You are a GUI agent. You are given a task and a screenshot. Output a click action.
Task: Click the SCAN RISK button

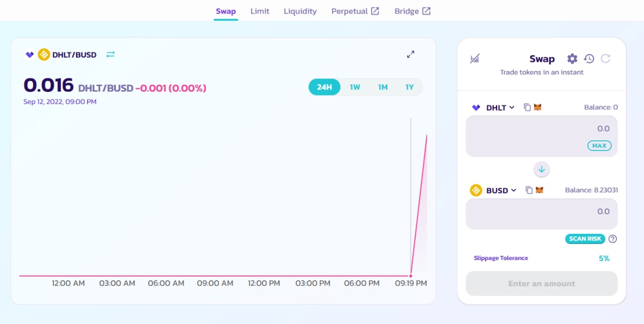[x=585, y=238]
